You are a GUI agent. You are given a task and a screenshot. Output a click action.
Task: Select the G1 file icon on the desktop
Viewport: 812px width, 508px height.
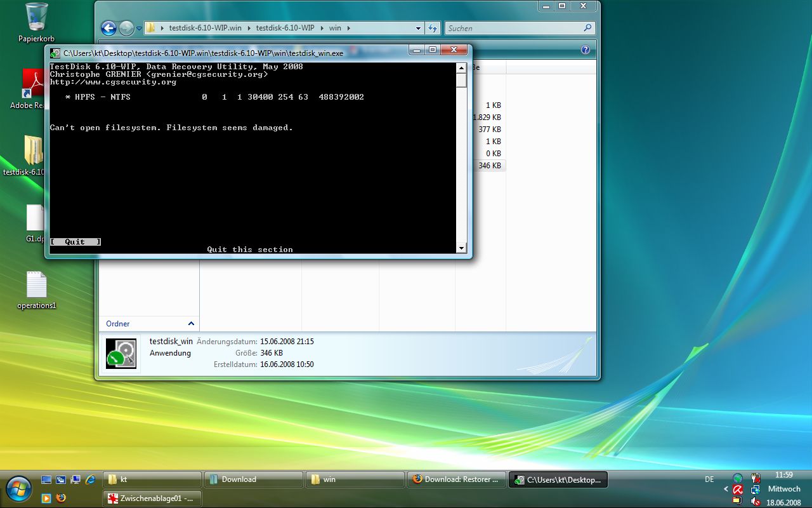click(x=36, y=224)
